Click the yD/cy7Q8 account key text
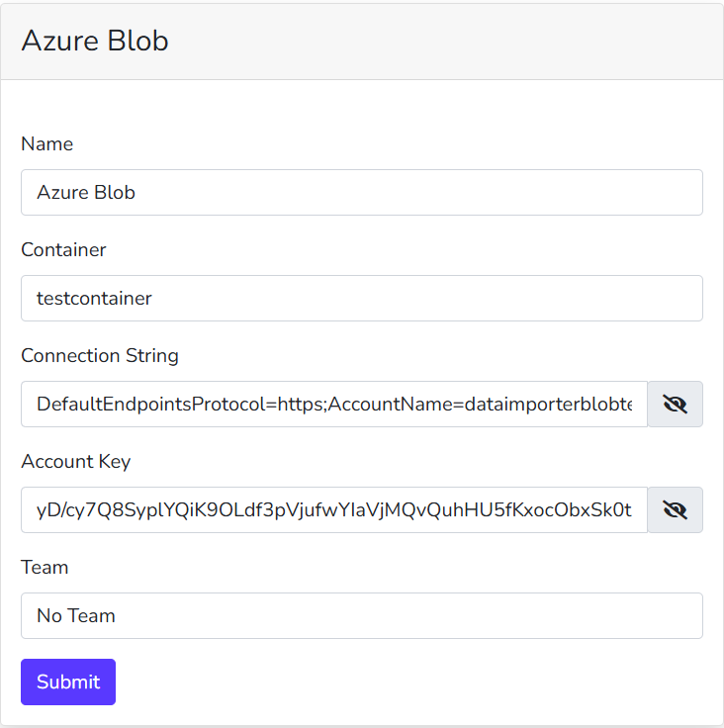 pyautogui.click(x=334, y=509)
